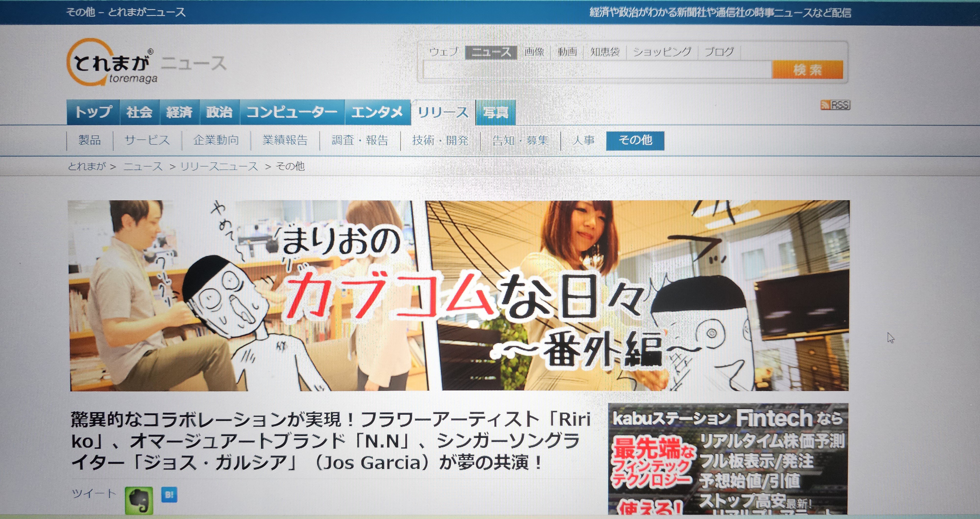Switch search to 画像 tab
980x519 pixels.
point(534,52)
